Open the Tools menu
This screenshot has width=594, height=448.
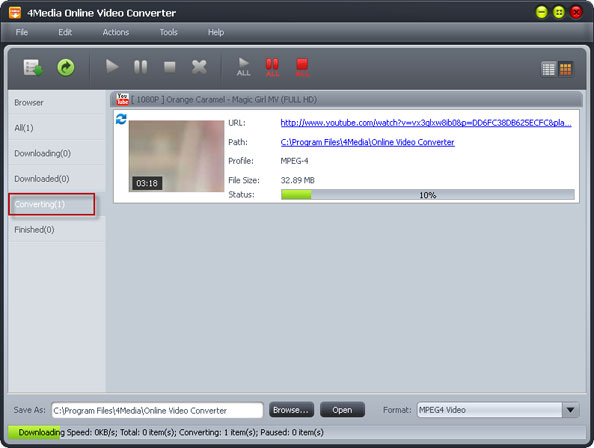(x=168, y=32)
